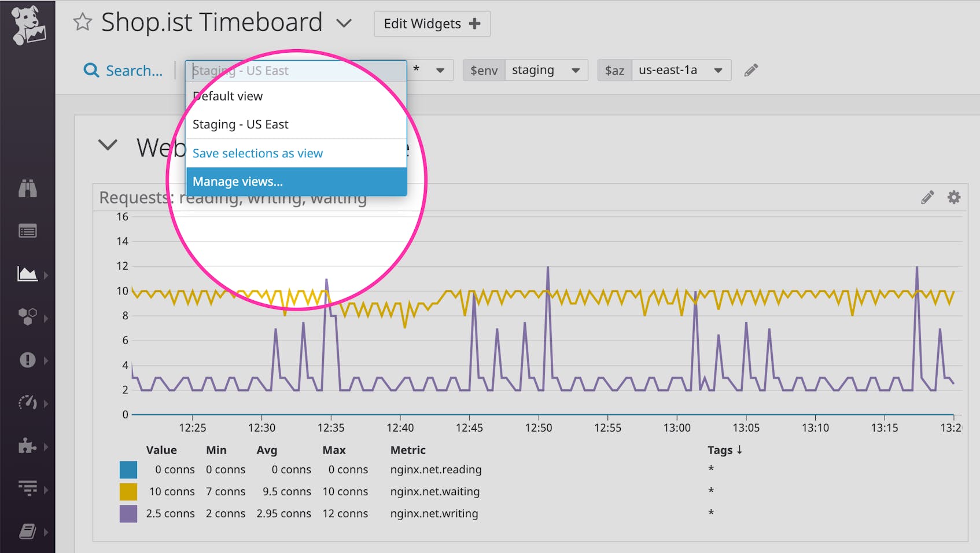The width and height of the screenshot is (980, 553).
Task: Open the widget settings gear icon
Action: pos(953,197)
